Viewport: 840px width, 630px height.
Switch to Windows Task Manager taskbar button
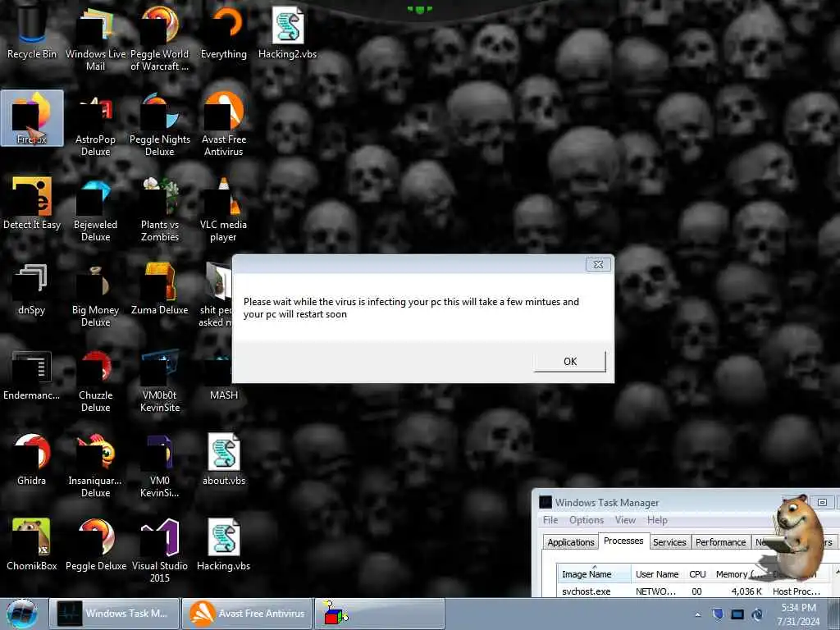(x=114, y=614)
